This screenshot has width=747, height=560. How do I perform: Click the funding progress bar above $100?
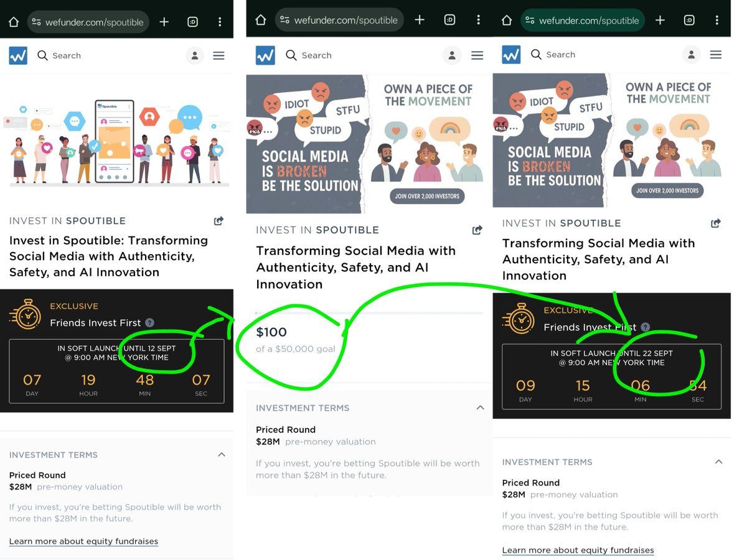point(369,312)
